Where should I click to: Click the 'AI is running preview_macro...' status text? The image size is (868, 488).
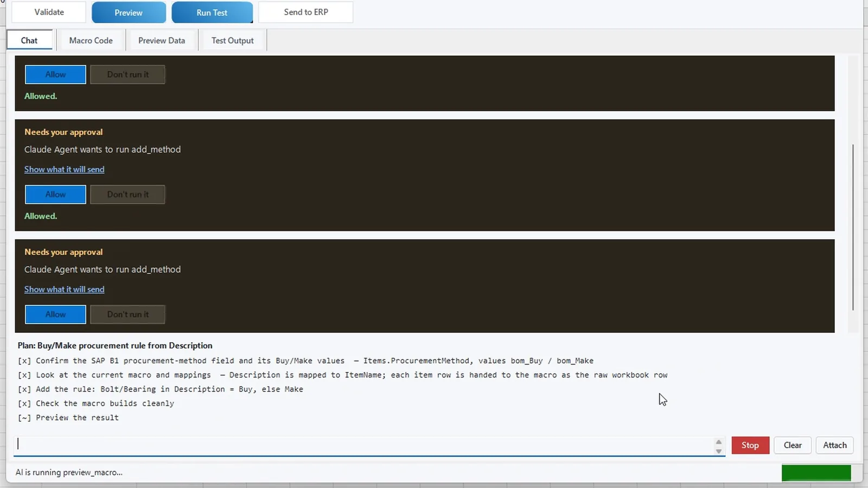(x=69, y=472)
